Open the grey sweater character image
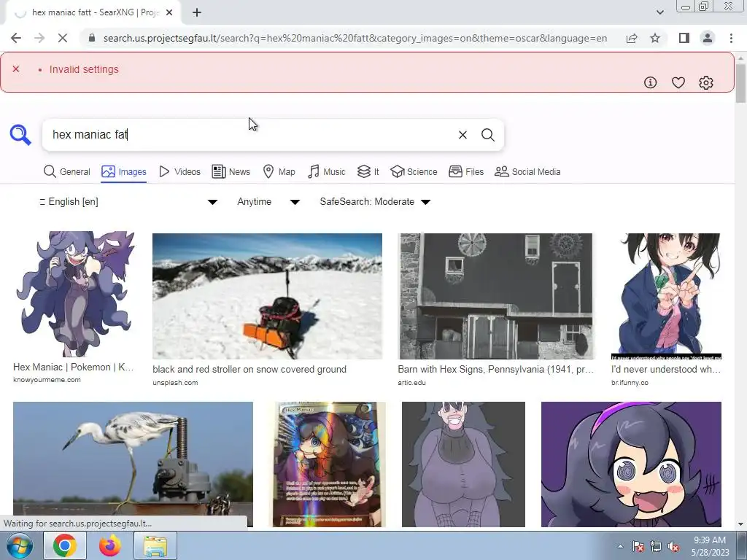747x560 pixels. (463, 464)
